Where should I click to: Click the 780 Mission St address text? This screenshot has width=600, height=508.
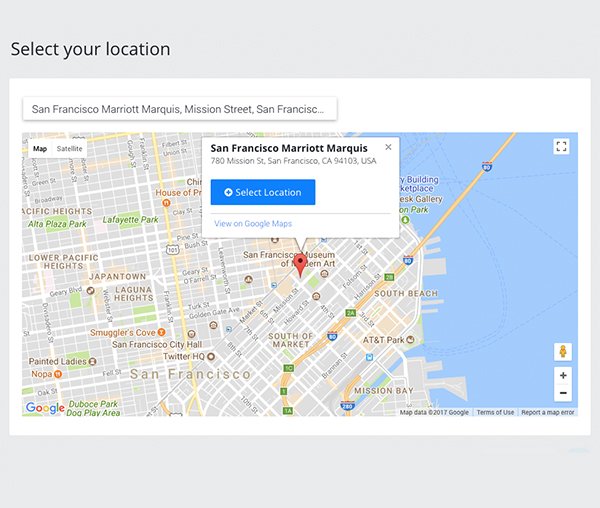point(293,161)
